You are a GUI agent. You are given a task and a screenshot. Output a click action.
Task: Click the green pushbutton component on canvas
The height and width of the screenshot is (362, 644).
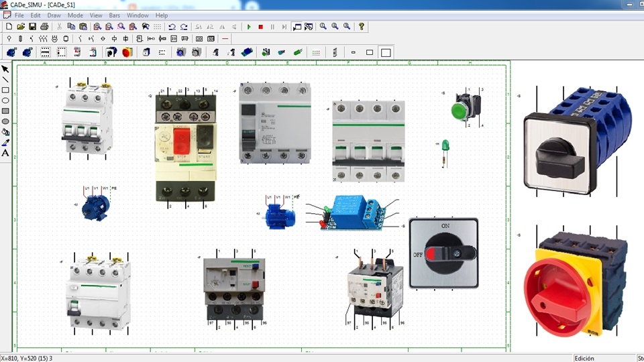(x=467, y=107)
